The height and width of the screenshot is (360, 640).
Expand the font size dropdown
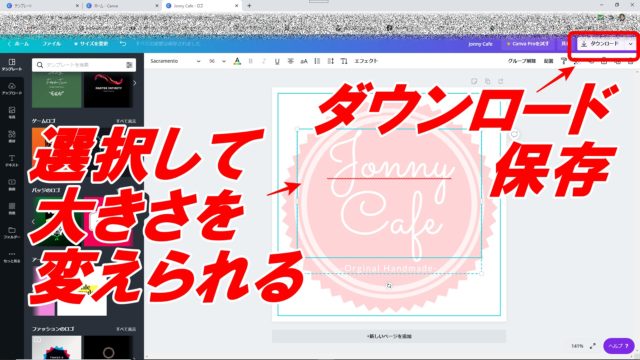click(224, 61)
